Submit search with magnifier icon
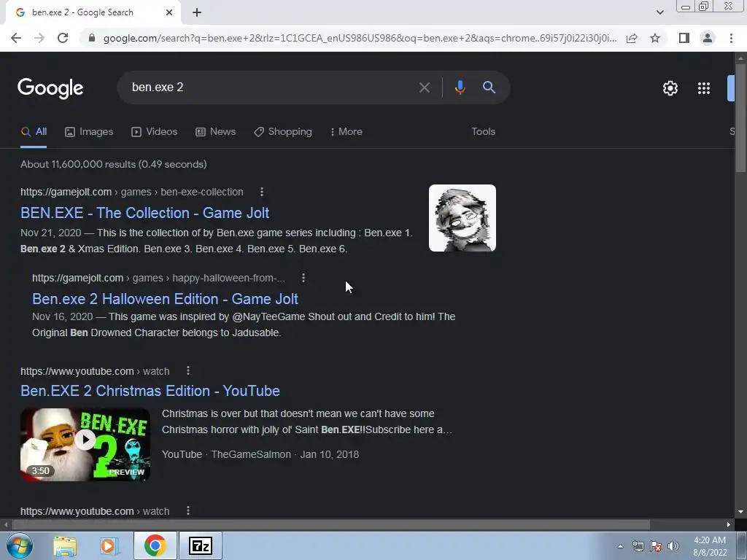This screenshot has width=747, height=560. click(x=489, y=87)
